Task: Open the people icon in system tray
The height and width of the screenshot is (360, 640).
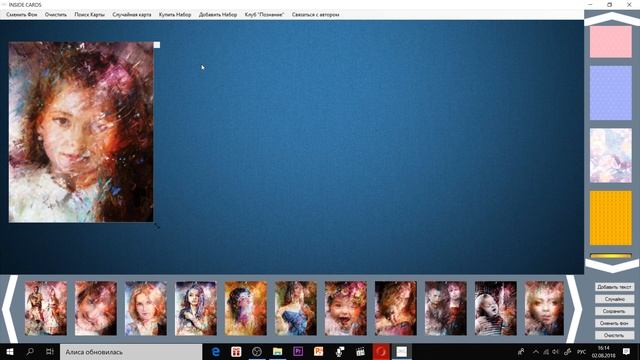Action: 521,352
